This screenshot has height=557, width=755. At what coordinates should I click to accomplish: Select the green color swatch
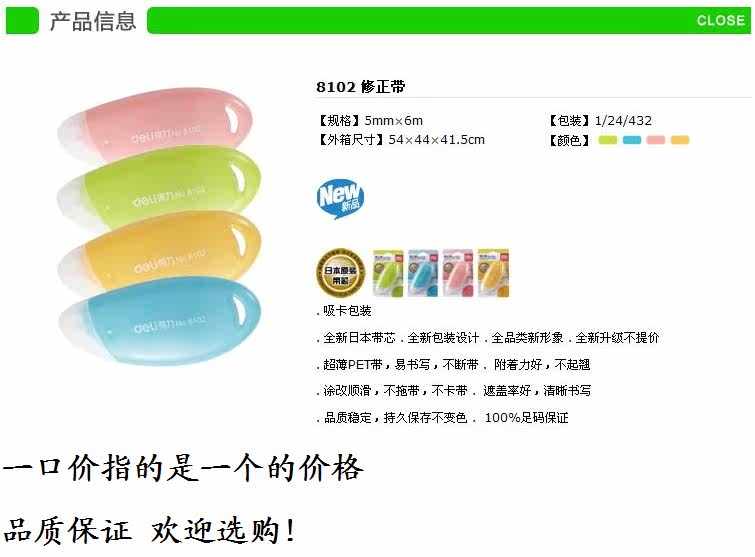[x=607, y=140]
